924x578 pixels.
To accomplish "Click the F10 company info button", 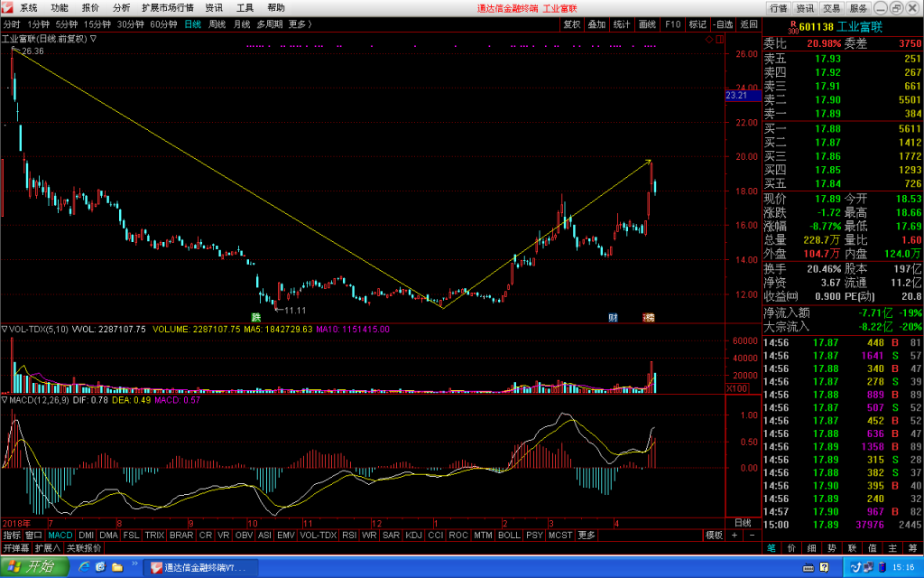I will [672, 24].
